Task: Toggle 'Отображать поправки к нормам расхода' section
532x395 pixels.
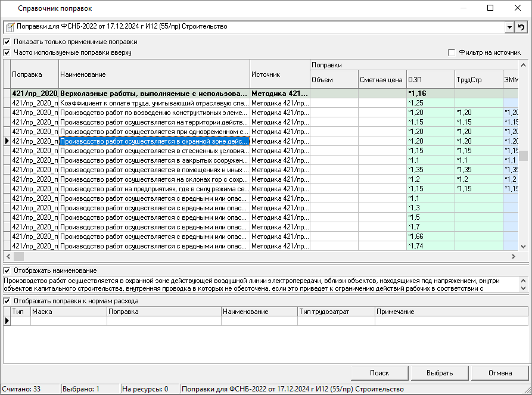Action: point(7,301)
